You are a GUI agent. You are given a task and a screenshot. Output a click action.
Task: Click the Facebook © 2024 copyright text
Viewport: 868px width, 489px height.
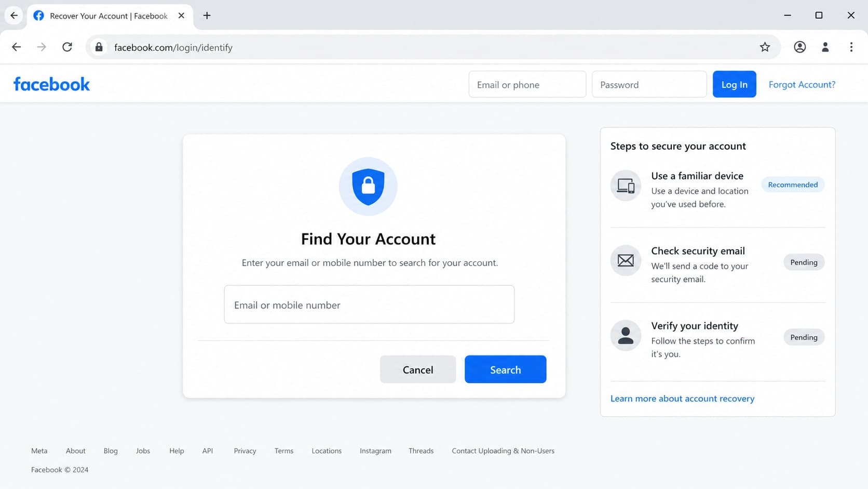tap(60, 470)
